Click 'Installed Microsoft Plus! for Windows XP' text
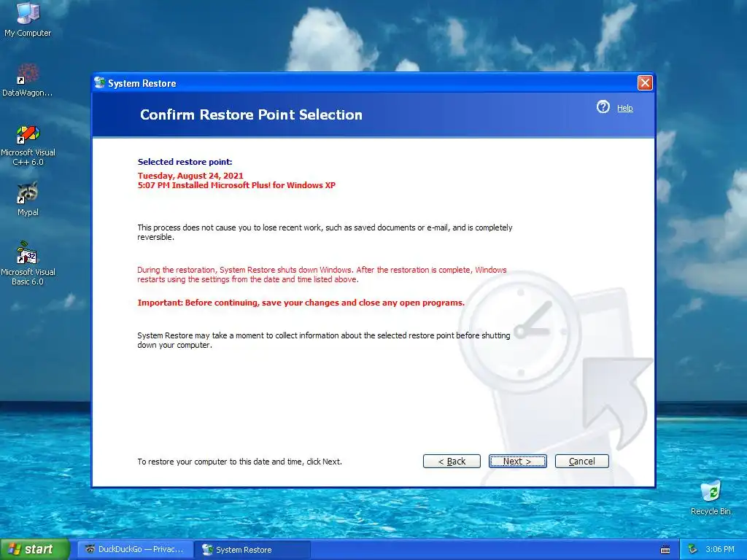This screenshot has width=747, height=560. point(253,185)
